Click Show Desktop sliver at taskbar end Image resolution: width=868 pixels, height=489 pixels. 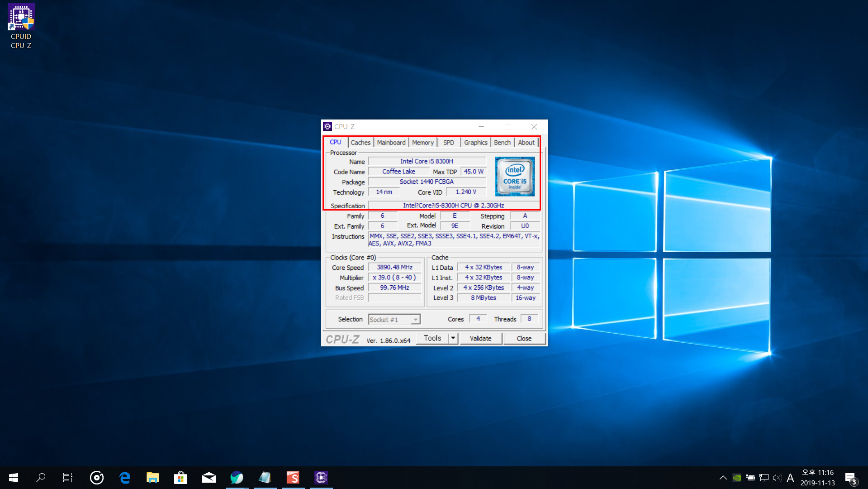pyautogui.click(x=867, y=478)
